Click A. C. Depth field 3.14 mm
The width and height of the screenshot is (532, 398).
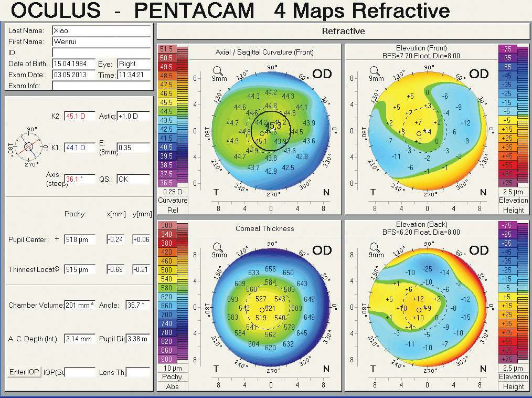click(80, 339)
